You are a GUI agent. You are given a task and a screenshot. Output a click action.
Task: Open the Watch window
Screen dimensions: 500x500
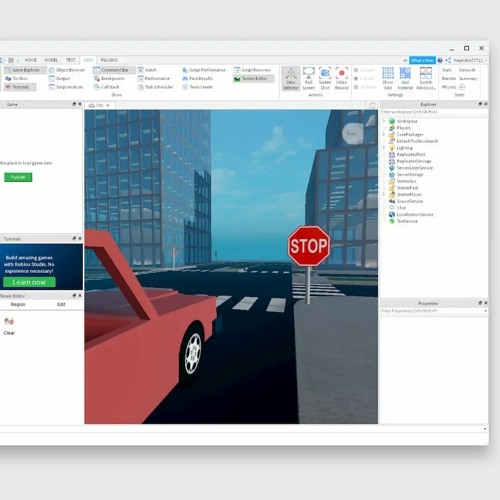pos(147,70)
